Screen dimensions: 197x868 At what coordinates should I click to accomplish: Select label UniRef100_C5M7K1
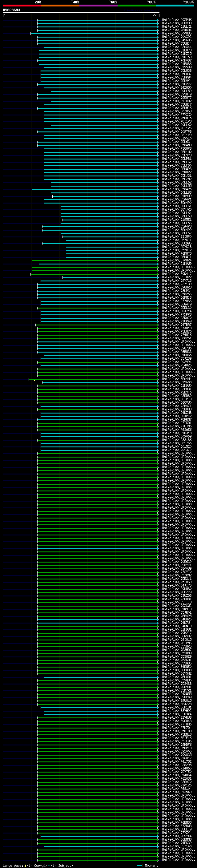tap(177, 690)
